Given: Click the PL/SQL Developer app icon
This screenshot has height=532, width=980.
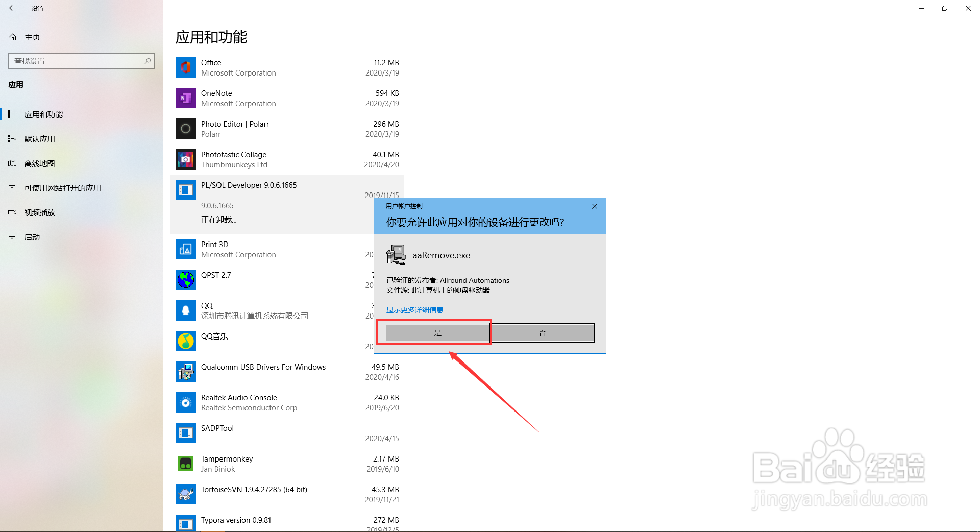Looking at the screenshot, I should pyautogui.click(x=186, y=190).
